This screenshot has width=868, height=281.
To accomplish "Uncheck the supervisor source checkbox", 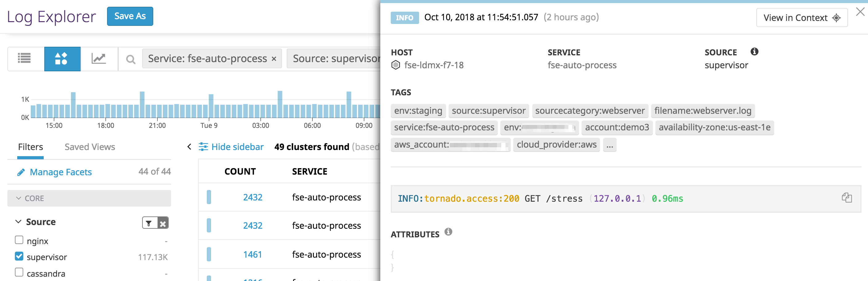I will pos(18,256).
